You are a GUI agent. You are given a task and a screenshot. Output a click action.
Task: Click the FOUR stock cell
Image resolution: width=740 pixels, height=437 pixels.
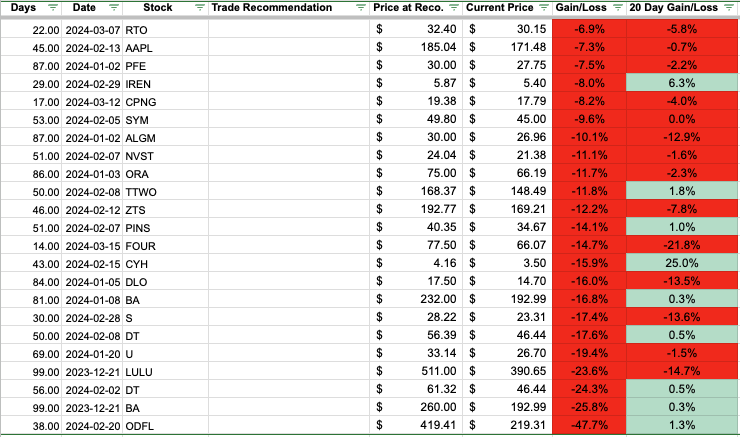point(166,246)
